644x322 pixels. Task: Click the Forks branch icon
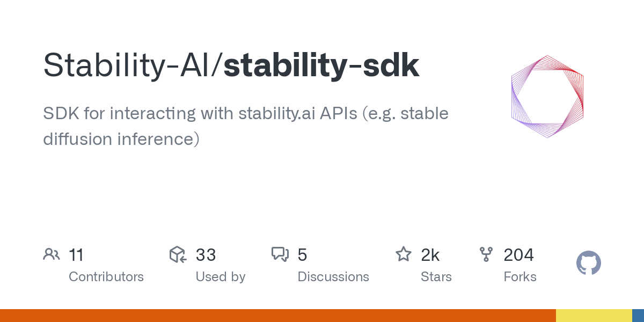[x=486, y=254]
